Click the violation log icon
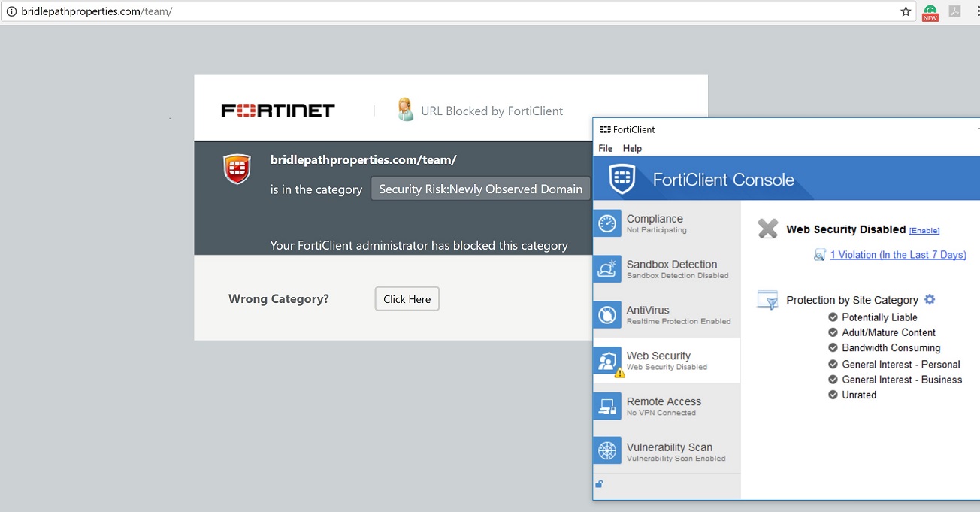 point(820,255)
